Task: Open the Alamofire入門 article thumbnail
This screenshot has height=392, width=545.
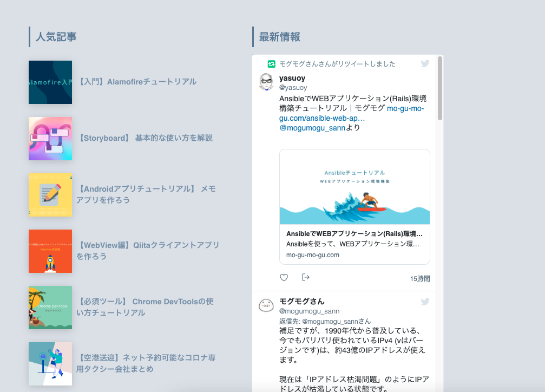Action: click(x=50, y=82)
